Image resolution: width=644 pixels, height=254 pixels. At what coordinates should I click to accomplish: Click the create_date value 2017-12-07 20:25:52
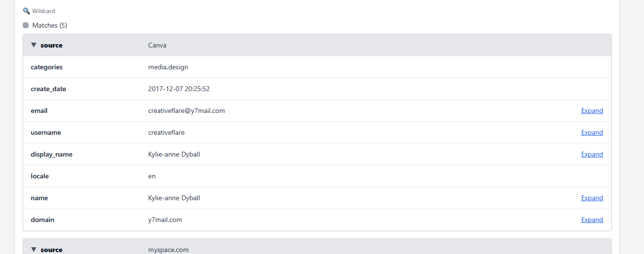pos(178,89)
